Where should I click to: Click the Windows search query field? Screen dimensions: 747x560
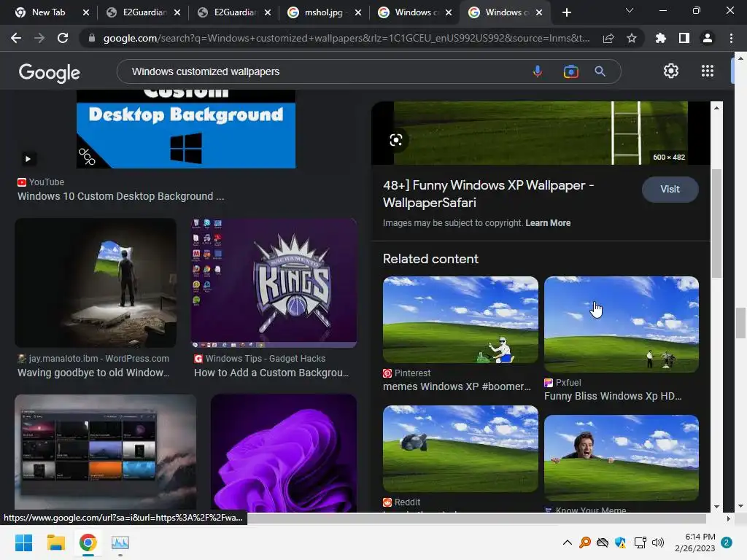pos(324,71)
